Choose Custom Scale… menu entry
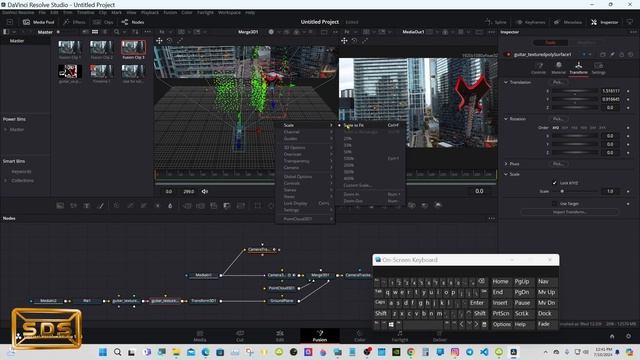Viewport: 640px width, 360px height. tap(370, 185)
